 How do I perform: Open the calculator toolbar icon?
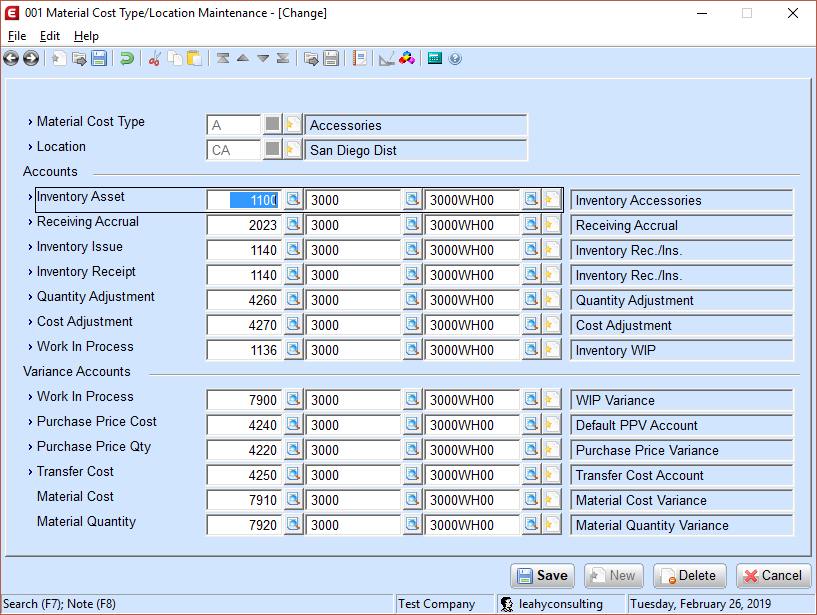435,58
